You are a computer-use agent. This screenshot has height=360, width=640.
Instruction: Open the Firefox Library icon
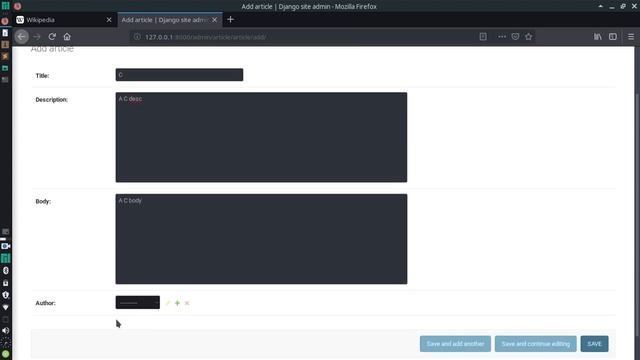click(x=598, y=37)
